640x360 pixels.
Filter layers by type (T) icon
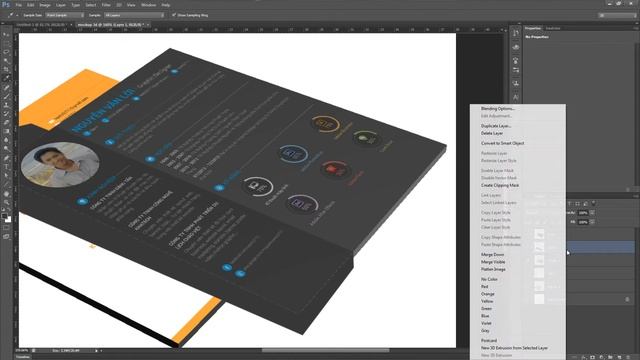click(x=570, y=204)
